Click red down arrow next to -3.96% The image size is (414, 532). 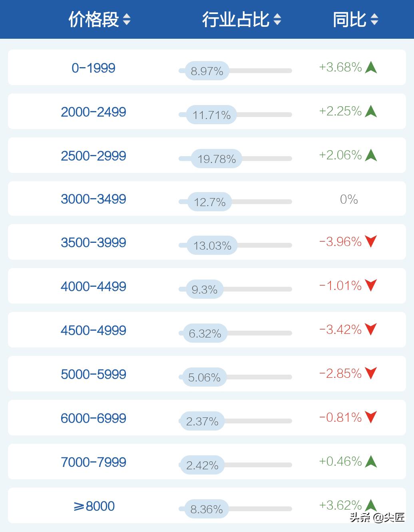pos(371,242)
